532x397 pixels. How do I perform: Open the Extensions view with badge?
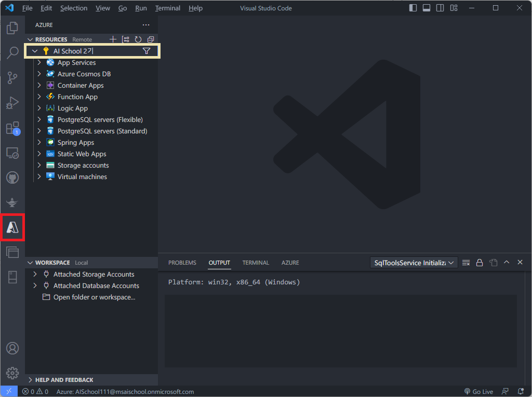(12, 128)
